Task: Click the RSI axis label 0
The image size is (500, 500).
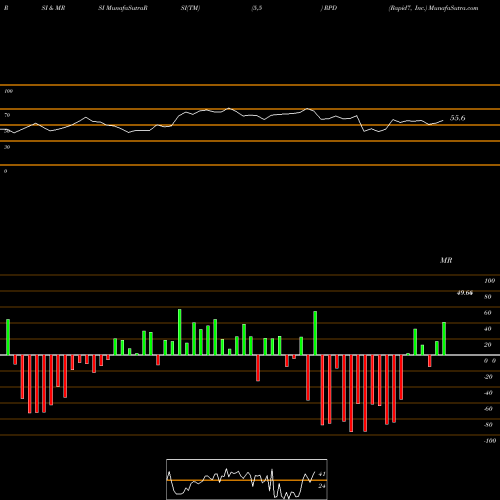Action: (5, 171)
